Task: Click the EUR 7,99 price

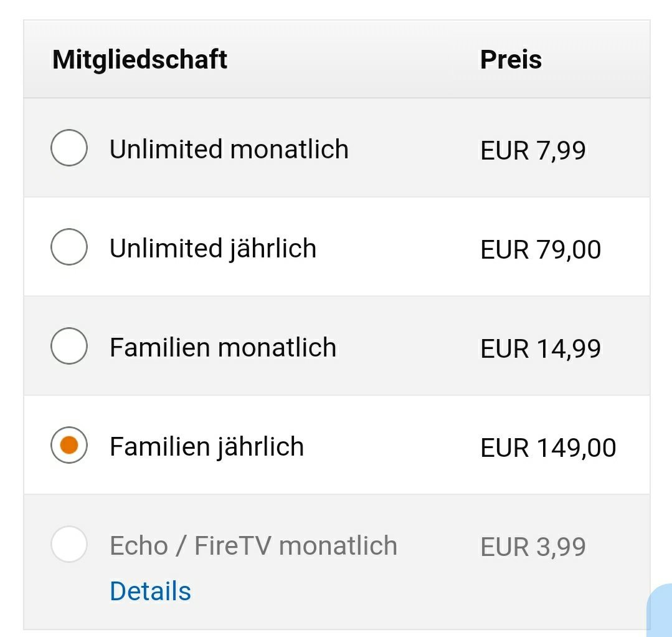Action: click(532, 151)
